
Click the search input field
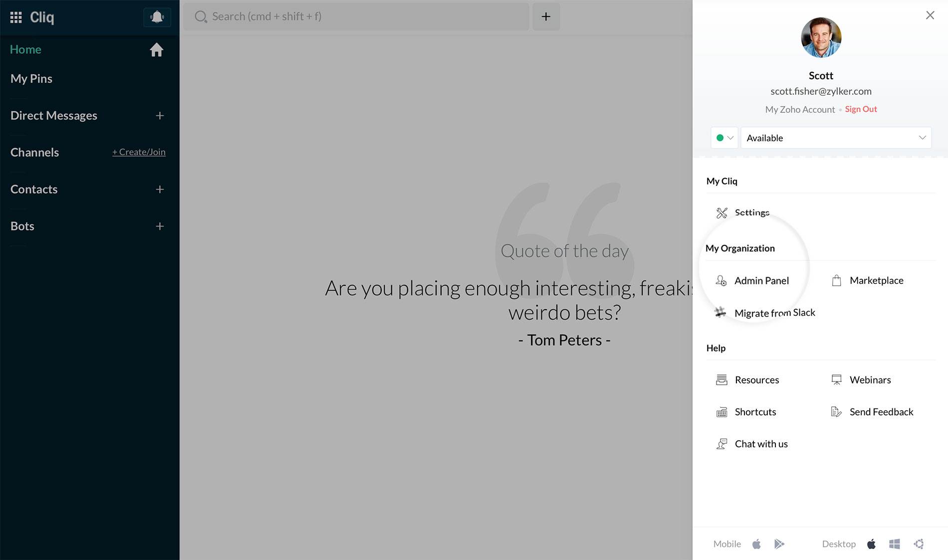click(x=356, y=16)
